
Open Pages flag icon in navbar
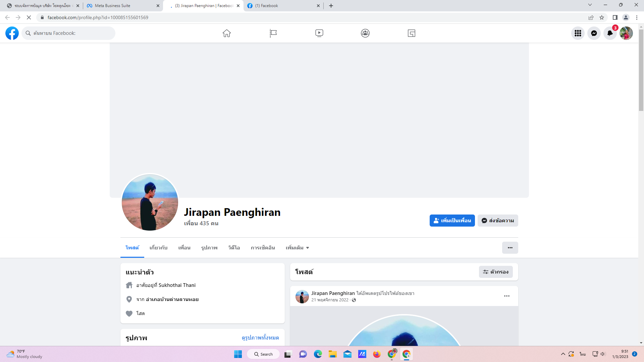273,33
